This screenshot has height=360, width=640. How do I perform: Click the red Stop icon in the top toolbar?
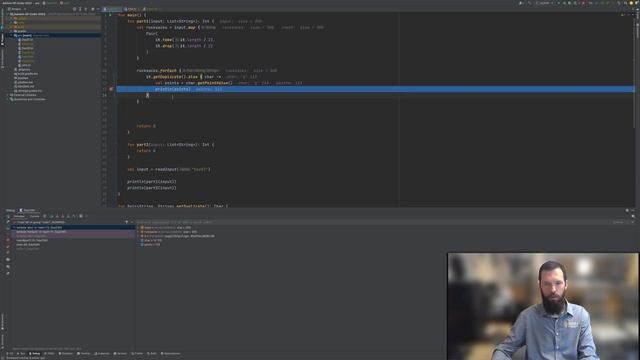[583, 3]
